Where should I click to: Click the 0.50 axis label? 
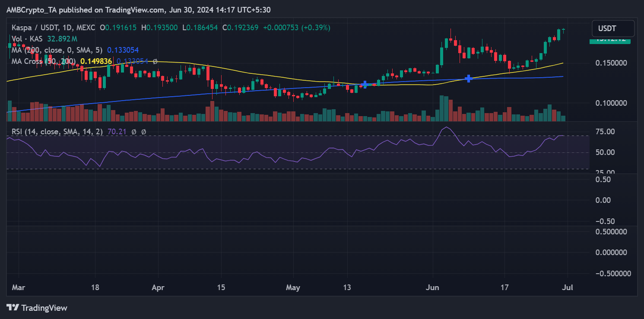[603, 179]
